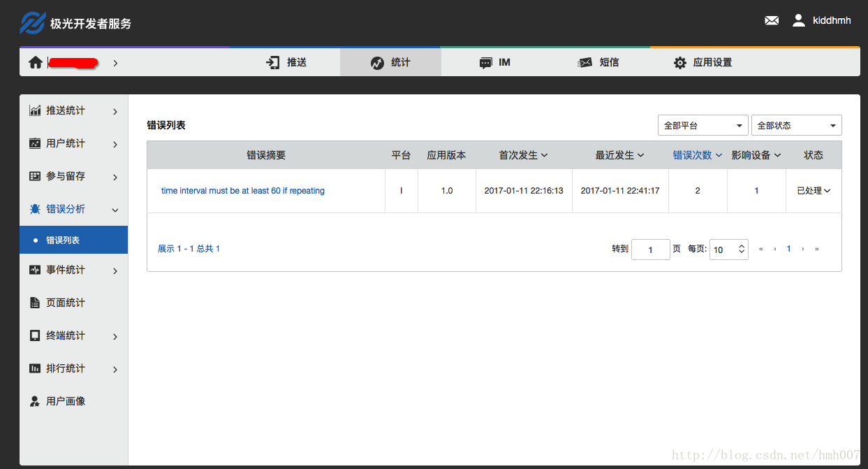Click the push statistics chart sidebar icon
The height and width of the screenshot is (469, 868).
click(35, 110)
